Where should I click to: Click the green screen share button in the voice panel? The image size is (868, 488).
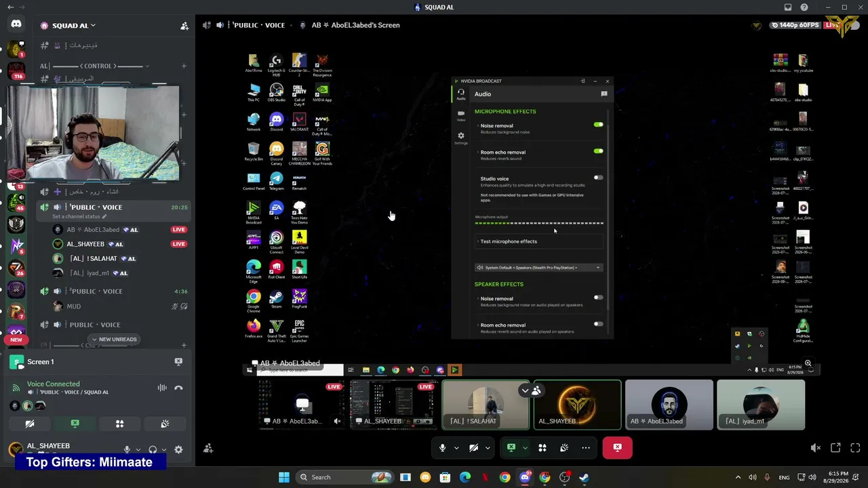click(75, 424)
